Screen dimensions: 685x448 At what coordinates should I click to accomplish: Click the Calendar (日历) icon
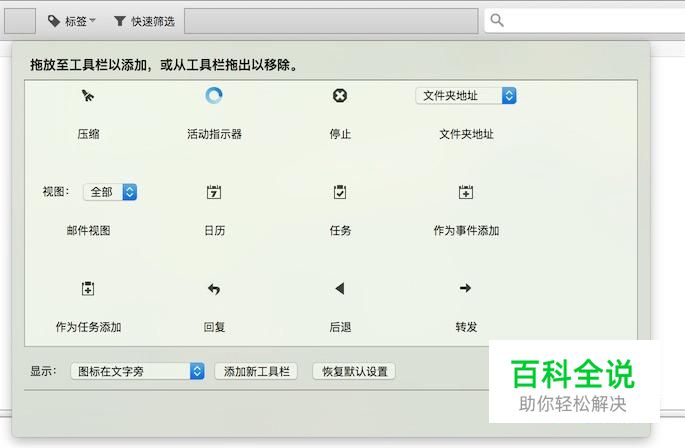tap(214, 192)
